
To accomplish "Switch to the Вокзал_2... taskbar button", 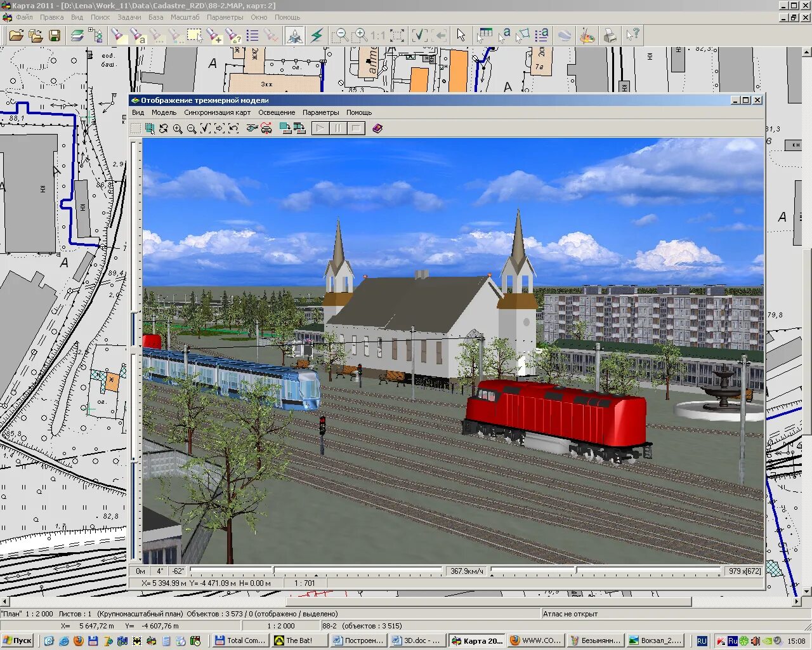I will click(x=655, y=640).
